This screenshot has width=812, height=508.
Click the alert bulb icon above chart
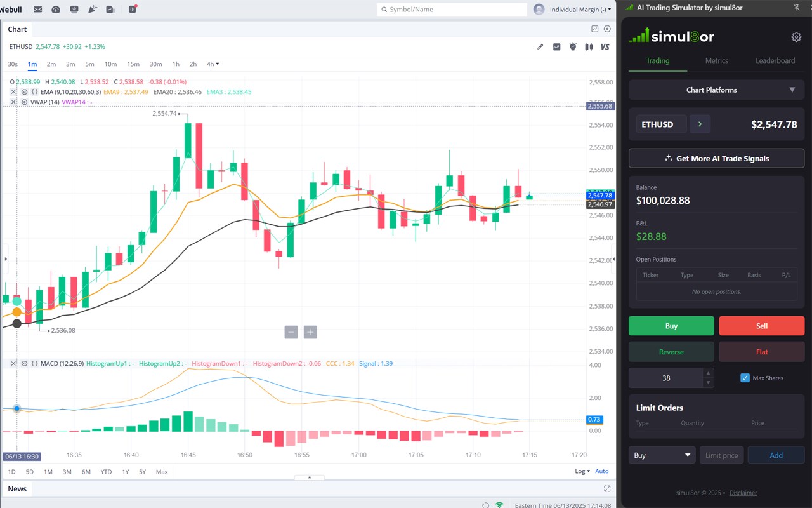573,47
